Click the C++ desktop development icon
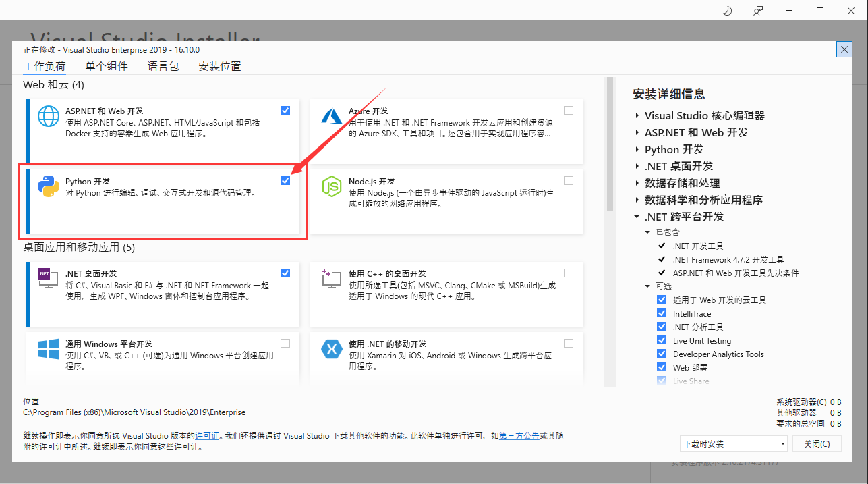 (x=332, y=278)
